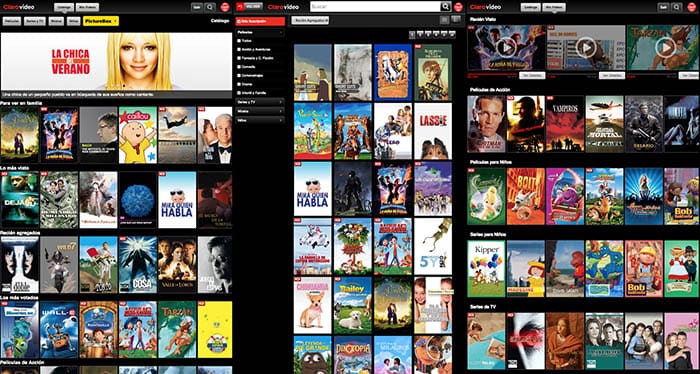The image size is (700, 374).
Task: Click the red Claro circle logo in left panel
Action: click(x=225, y=7)
